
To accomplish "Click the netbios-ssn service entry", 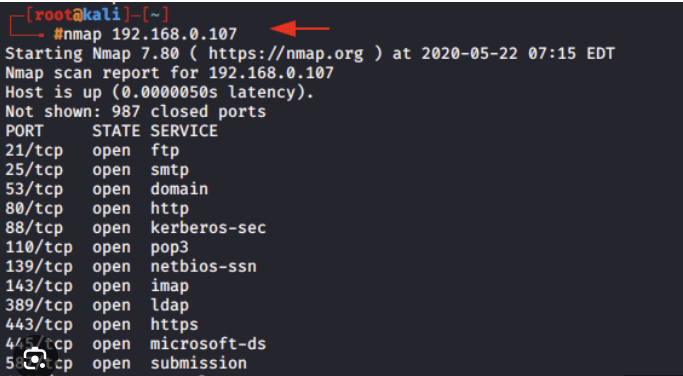I will click(x=203, y=267).
